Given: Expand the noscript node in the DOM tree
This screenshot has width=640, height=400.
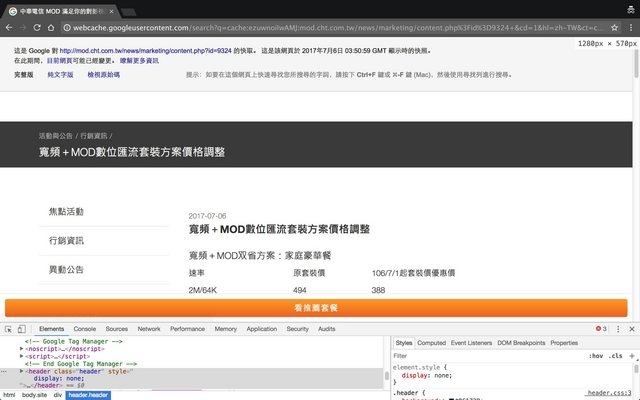Looking at the screenshot, I should click(x=22, y=349).
